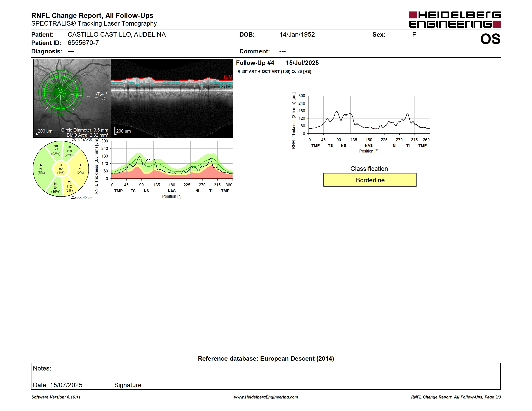This screenshot has height=411, width=532.
Task: Click the DOB value 14/Jan/1952
Action: click(297, 35)
